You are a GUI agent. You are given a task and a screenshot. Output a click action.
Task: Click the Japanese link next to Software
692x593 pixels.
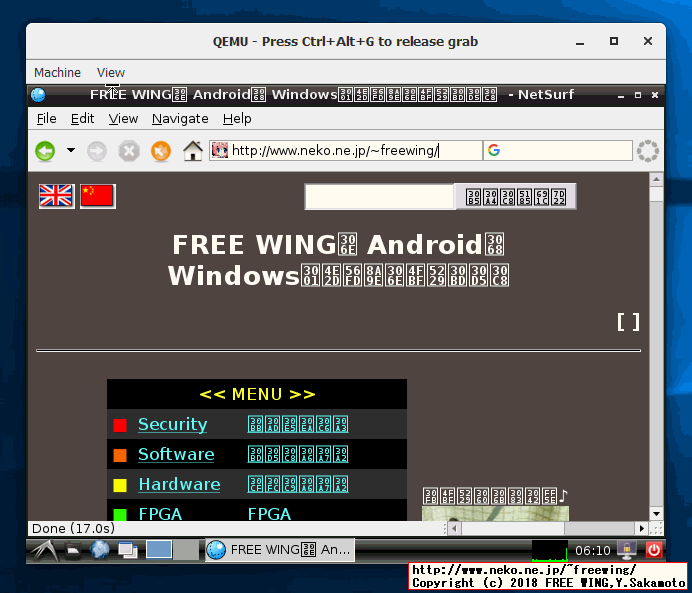[x=298, y=454]
